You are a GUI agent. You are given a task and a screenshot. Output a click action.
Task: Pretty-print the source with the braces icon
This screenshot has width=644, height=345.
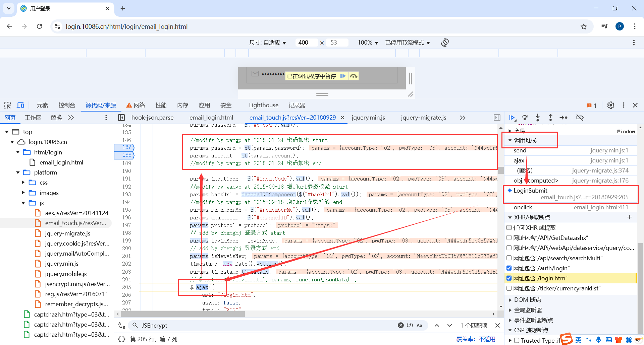pyautogui.click(x=121, y=339)
